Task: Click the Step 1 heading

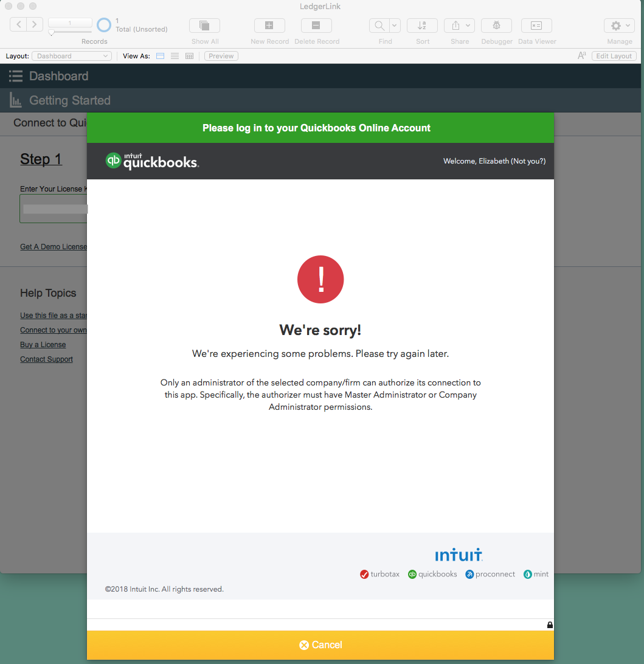Action: [41, 159]
